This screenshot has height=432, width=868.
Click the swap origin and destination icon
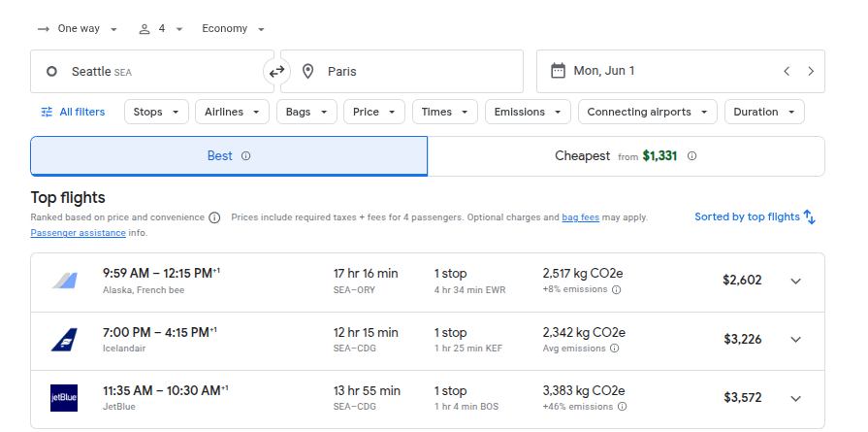tap(276, 71)
